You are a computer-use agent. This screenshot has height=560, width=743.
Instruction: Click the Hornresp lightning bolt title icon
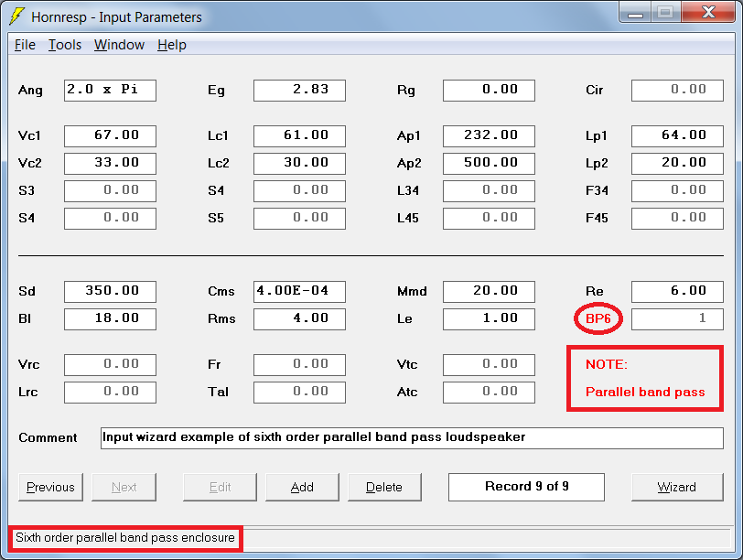coord(17,16)
